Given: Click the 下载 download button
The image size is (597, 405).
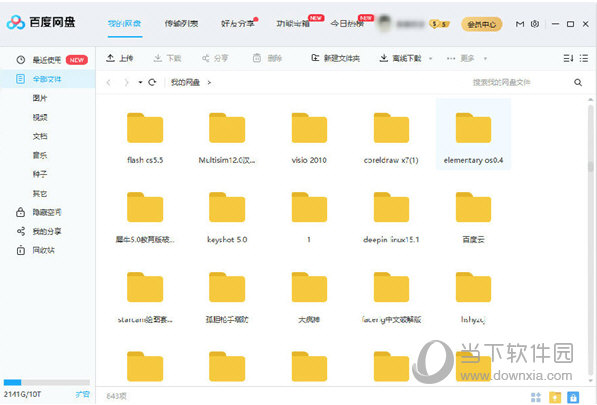Looking at the screenshot, I should click(x=167, y=58).
